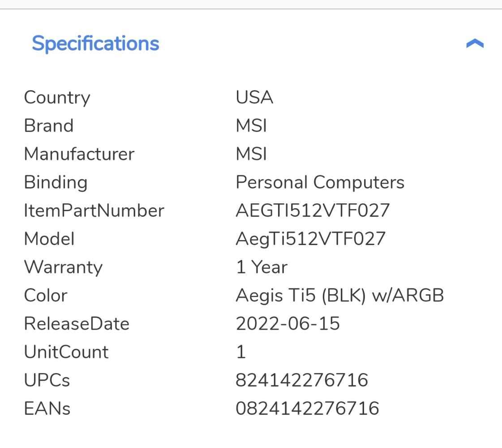Select the ReleaseDate label
This screenshot has height=448, width=502.
pyautogui.click(x=77, y=323)
